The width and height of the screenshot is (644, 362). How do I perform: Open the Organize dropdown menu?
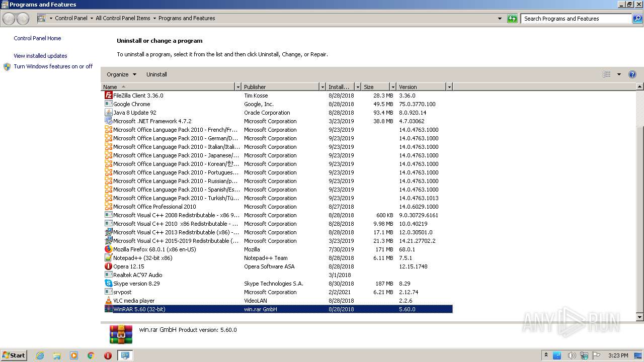pos(121,74)
